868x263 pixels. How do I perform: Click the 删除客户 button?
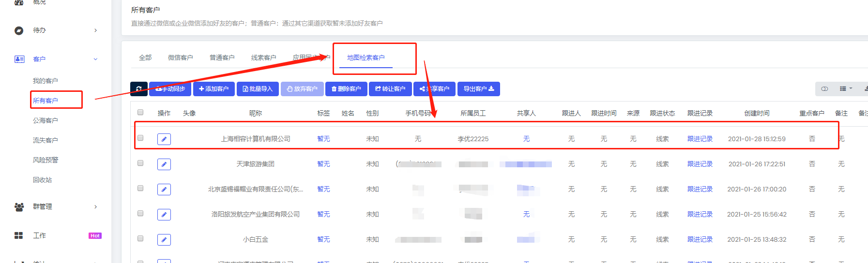tap(346, 89)
